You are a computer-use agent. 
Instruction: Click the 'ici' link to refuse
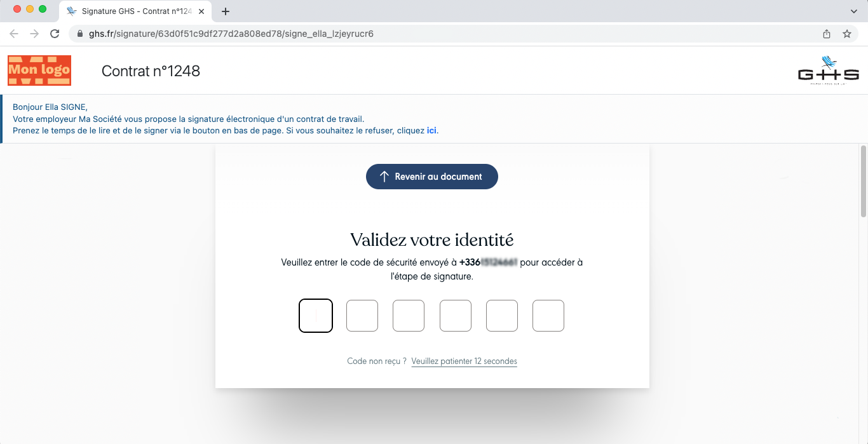pyautogui.click(x=431, y=131)
